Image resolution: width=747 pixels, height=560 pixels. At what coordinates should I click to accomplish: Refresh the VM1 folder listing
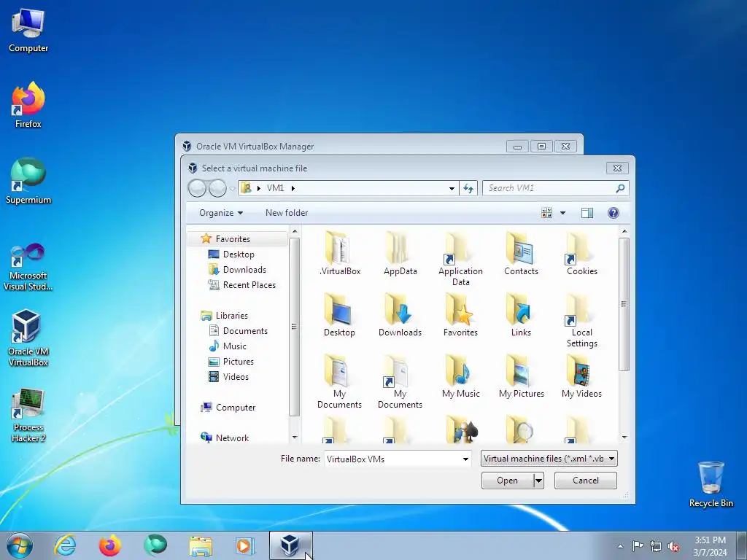468,188
